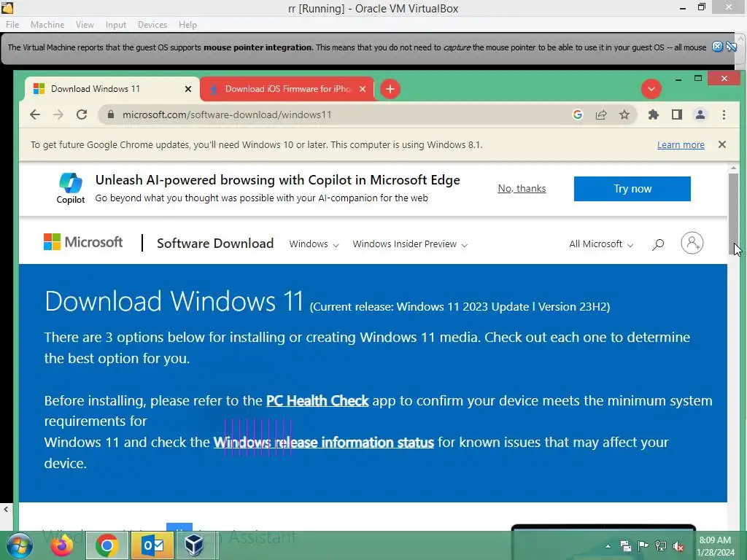Open the site search magnifier
Image resolution: width=747 pixels, height=560 pixels.
point(657,245)
